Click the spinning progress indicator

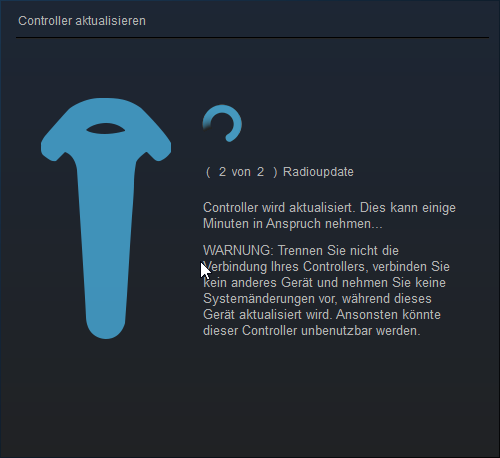coord(222,124)
